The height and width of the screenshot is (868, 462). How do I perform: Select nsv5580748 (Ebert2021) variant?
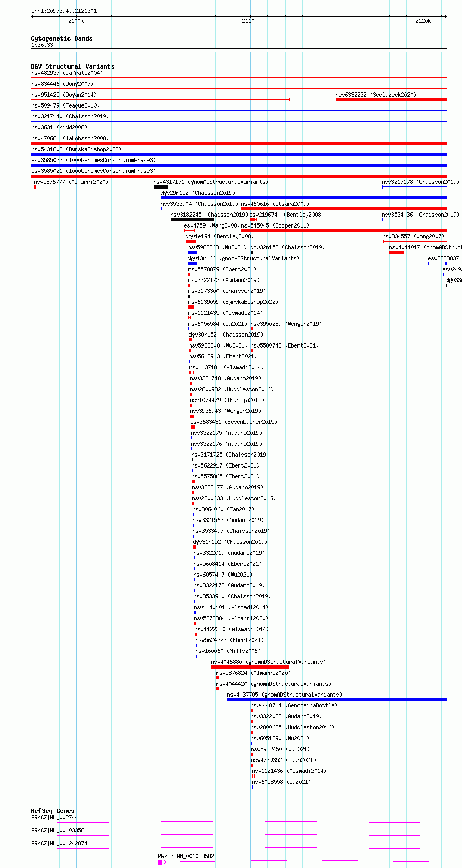[284, 345]
